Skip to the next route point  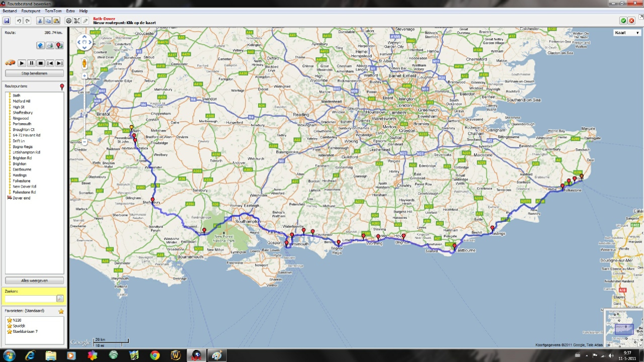59,63
